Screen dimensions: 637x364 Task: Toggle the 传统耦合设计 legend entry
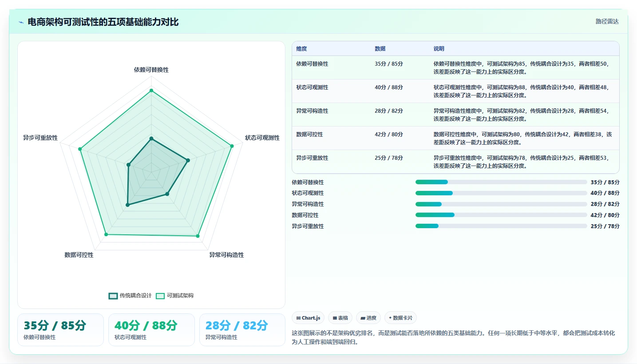tap(130, 296)
